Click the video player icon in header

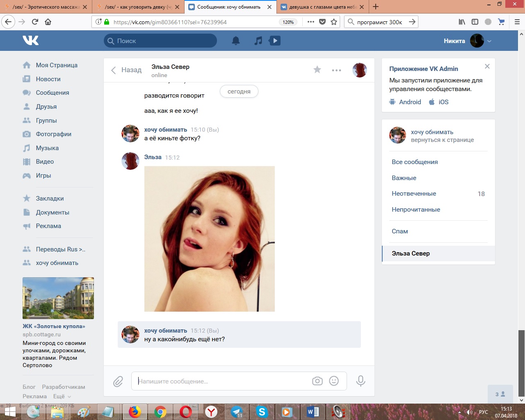click(275, 41)
